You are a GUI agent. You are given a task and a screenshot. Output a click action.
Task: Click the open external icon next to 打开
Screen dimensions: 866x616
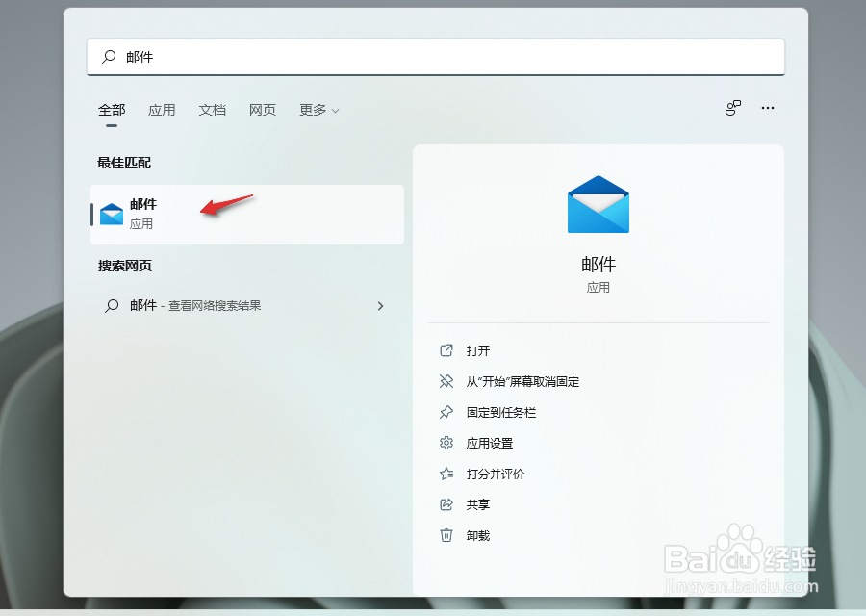tap(446, 350)
